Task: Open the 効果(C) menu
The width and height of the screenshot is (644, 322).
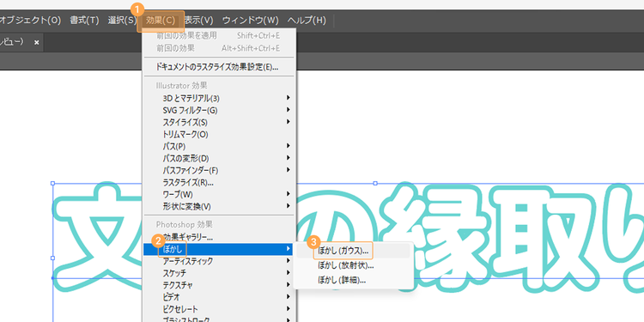Action: 161,21
